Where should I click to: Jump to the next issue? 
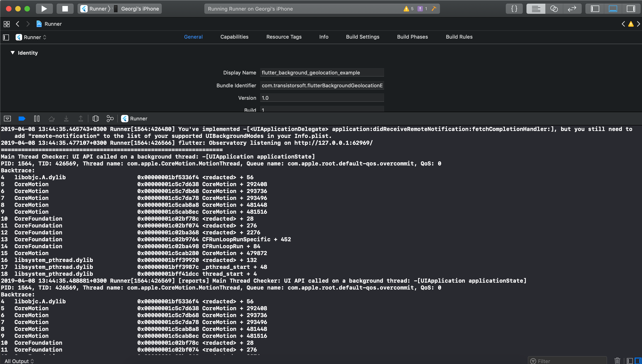[x=639, y=24]
